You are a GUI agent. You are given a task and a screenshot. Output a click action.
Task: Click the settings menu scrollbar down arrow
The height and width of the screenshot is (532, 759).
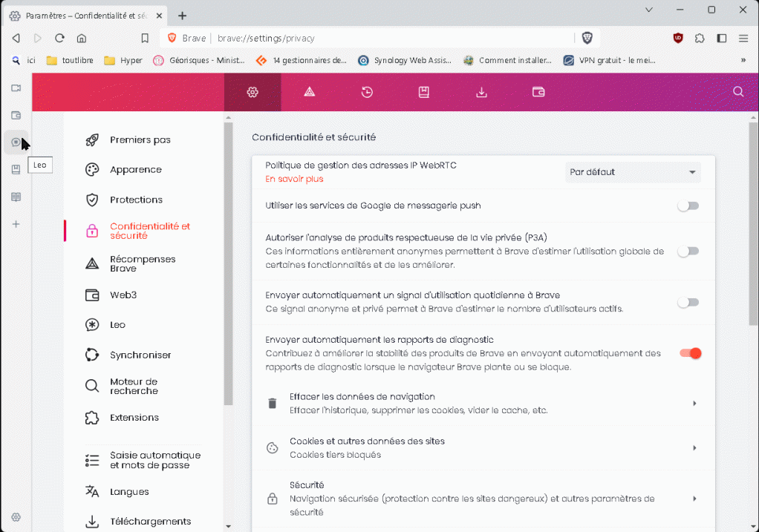click(229, 526)
